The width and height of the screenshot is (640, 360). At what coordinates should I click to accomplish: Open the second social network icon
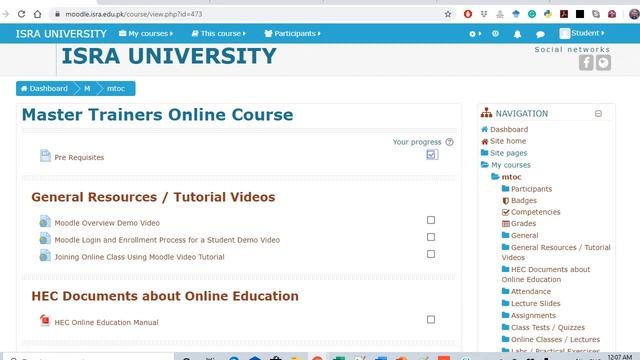(603, 63)
